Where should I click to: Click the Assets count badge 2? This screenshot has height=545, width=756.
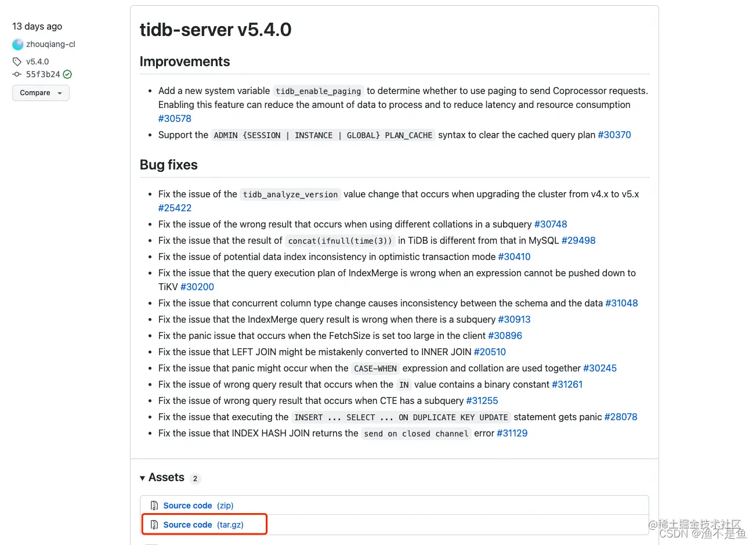point(195,478)
